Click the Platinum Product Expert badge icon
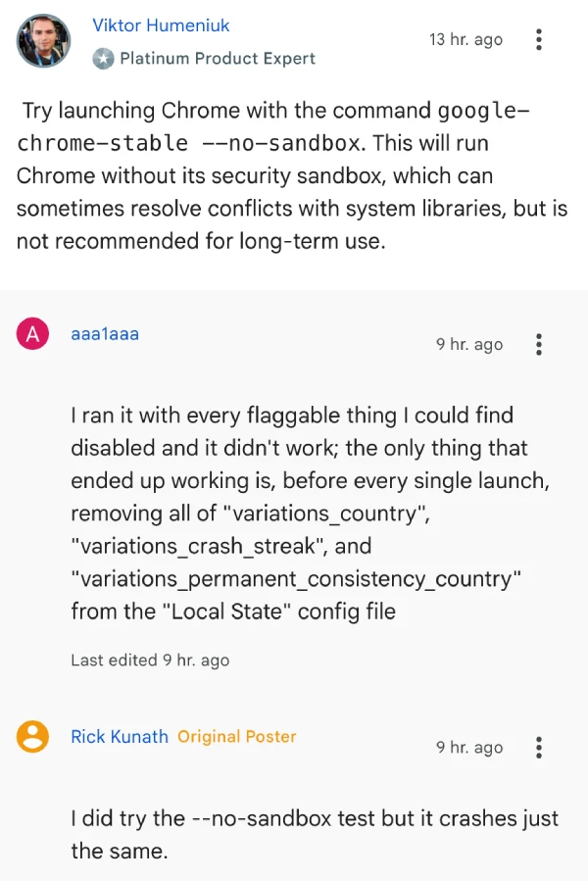588x881 pixels. click(x=105, y=59)
